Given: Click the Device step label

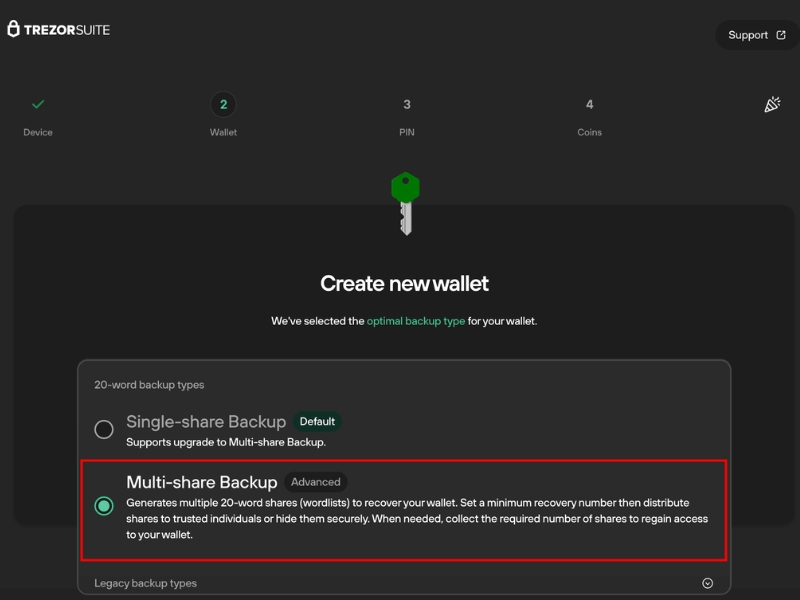Looking at the screenshot, I should pyautogui.click(x=38, y=132).
